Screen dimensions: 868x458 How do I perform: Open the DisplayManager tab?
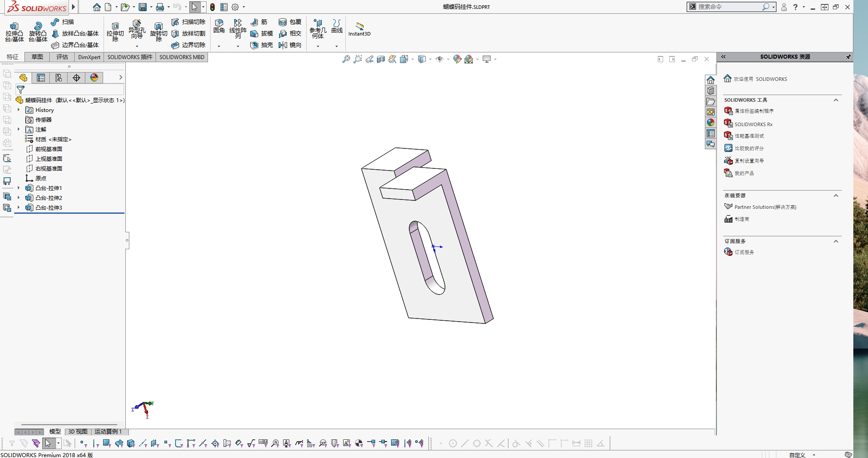coord(94,78)
